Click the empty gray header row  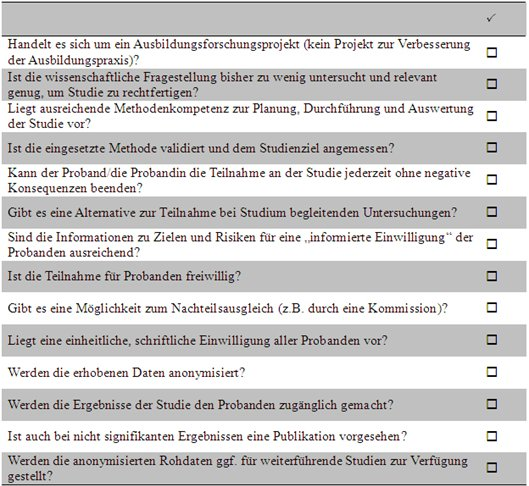pyautogui.click(x=264, y=18)
